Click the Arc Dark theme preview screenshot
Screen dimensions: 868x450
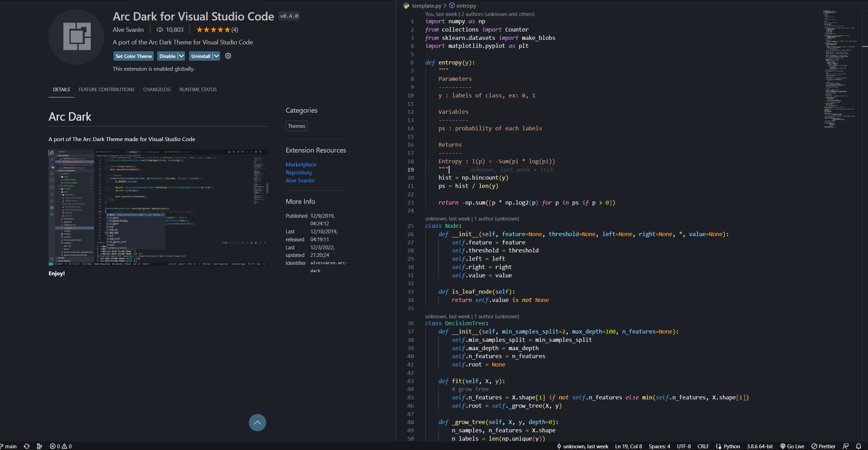coord(158,207)
